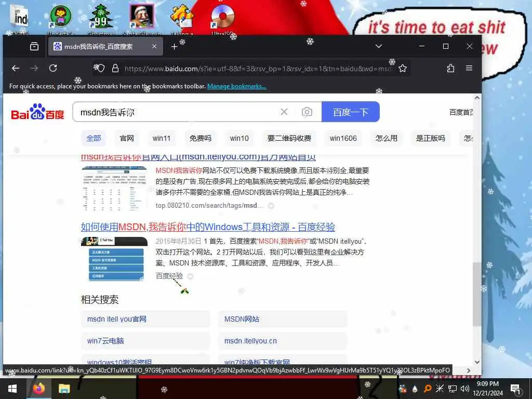Image resolution: width=532 pixels, height=399 pixels.
Task: Click the page vertical scrollbar thumb
Action: 477,295
